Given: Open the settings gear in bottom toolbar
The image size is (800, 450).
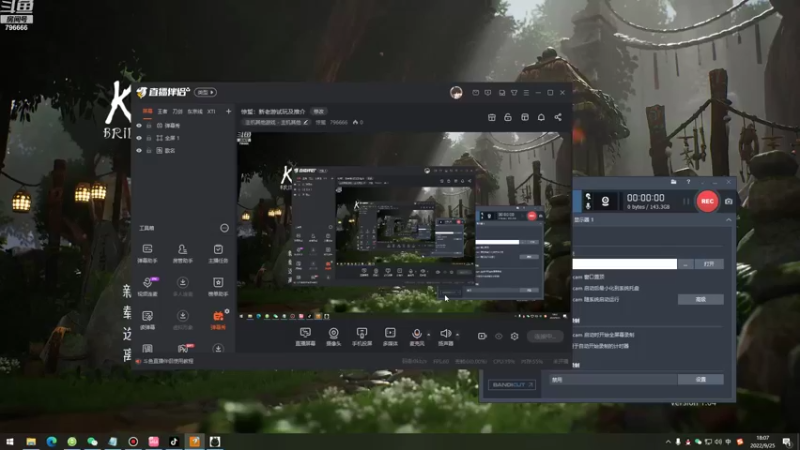Looking at the screenshot, I should point(514,336).
